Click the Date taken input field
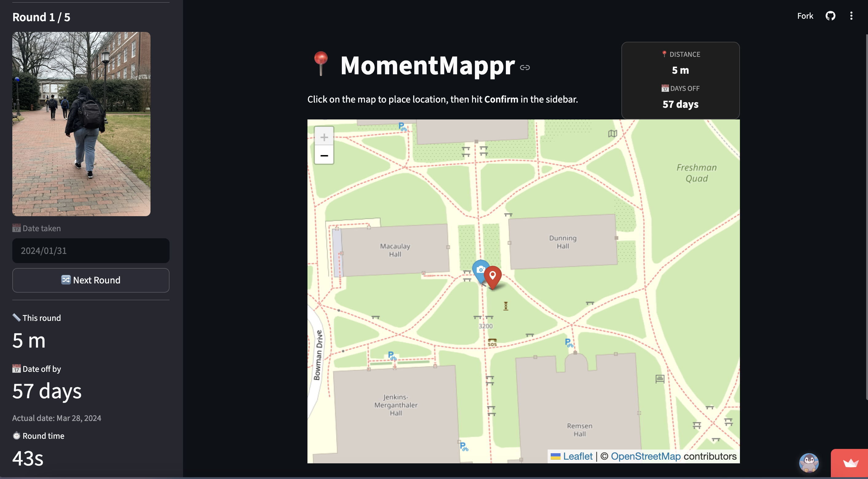Image resolution: width=868 pixels, height=479 pixels. [91, 251]
